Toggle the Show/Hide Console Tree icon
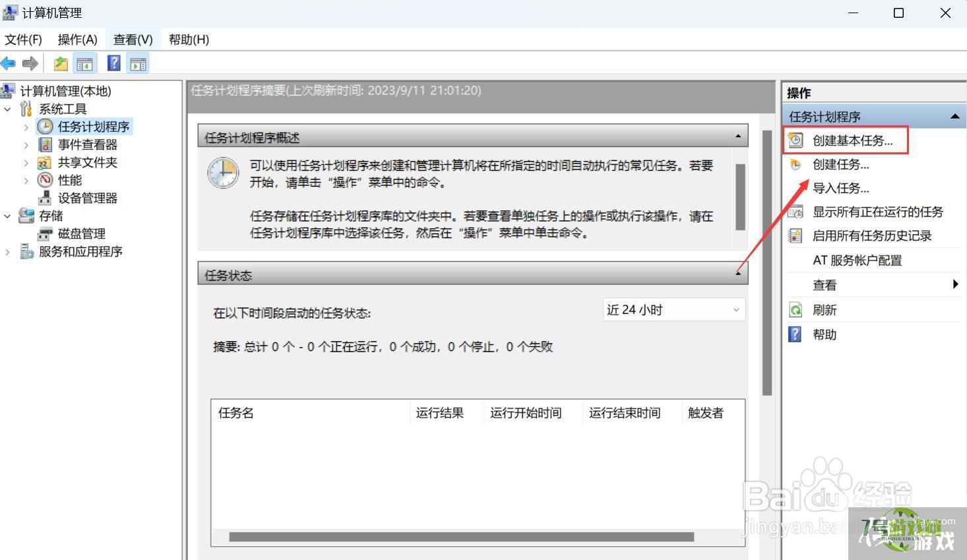 click(x=84, y=64)
